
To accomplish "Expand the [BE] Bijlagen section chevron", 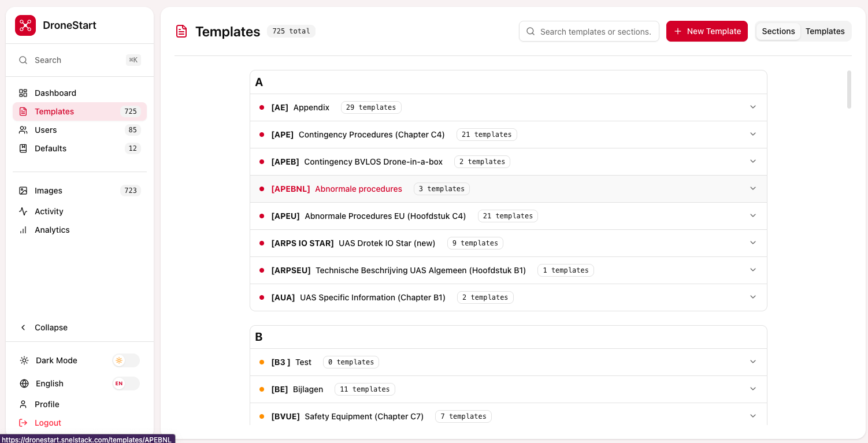I will click(x=752, y=389).
